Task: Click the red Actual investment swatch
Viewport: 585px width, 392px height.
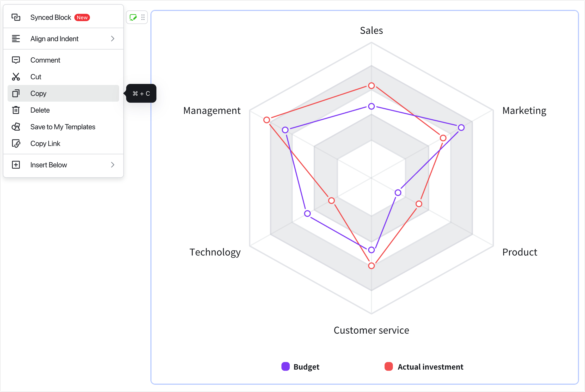Action: tap(389, 366)
